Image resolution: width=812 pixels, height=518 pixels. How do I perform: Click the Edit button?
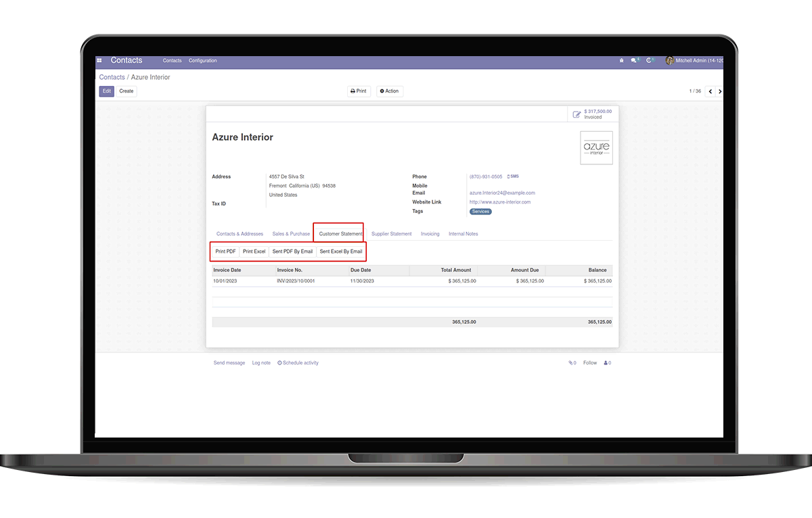[107, 91]
